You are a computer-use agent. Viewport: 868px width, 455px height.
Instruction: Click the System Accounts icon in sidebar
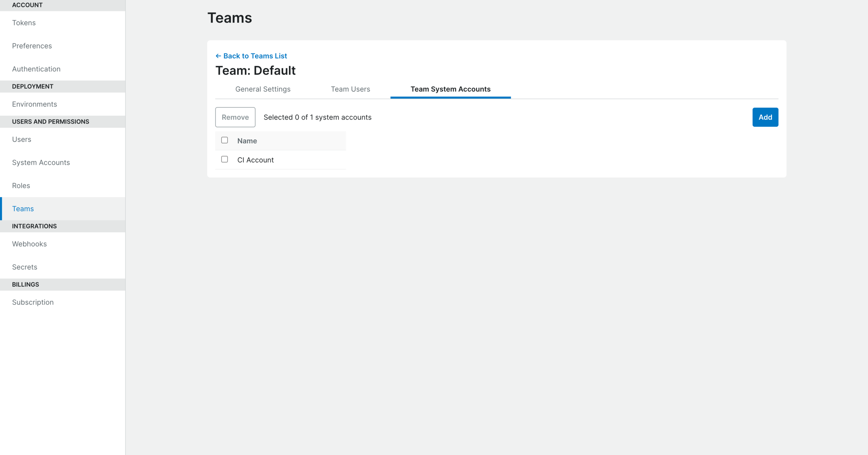(41, 162)
